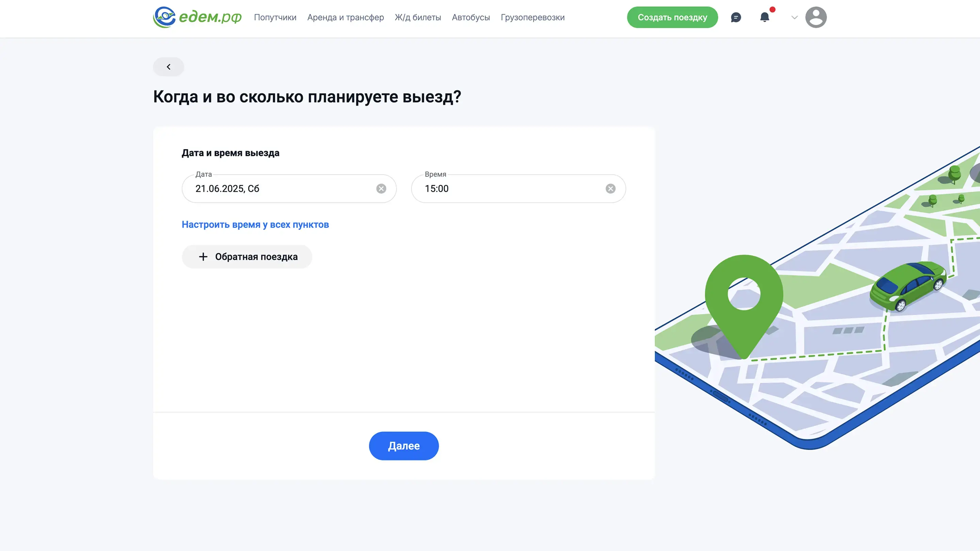The height and width of the screenshot is (551, 980).
Task: Expand the account dropdown chevron
Action: 794,17
